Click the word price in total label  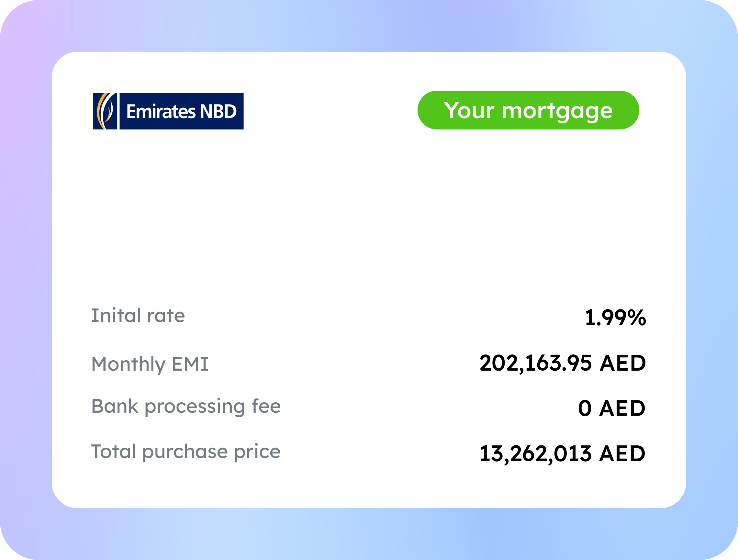(257, 452)
